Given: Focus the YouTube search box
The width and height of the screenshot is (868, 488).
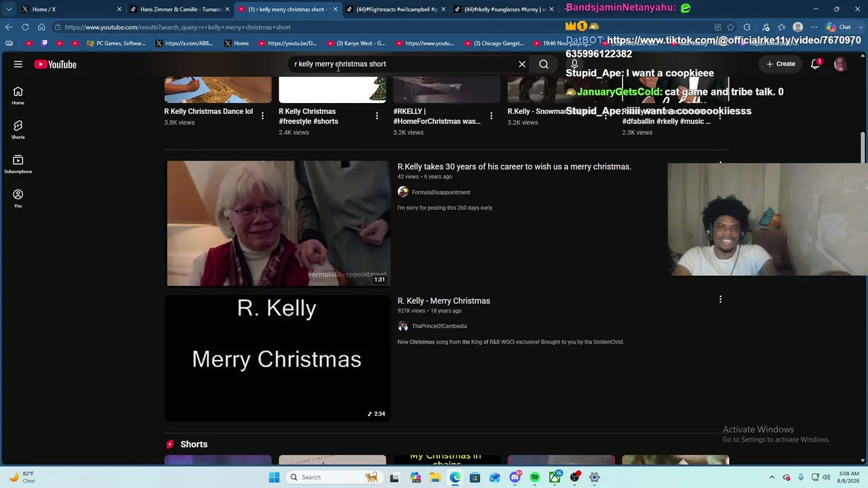Looking at the screenshot, I should coord(403,64).
